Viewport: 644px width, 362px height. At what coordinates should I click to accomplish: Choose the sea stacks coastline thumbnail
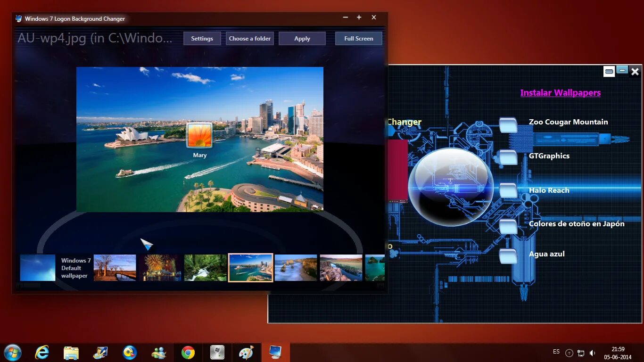[296, 268]
